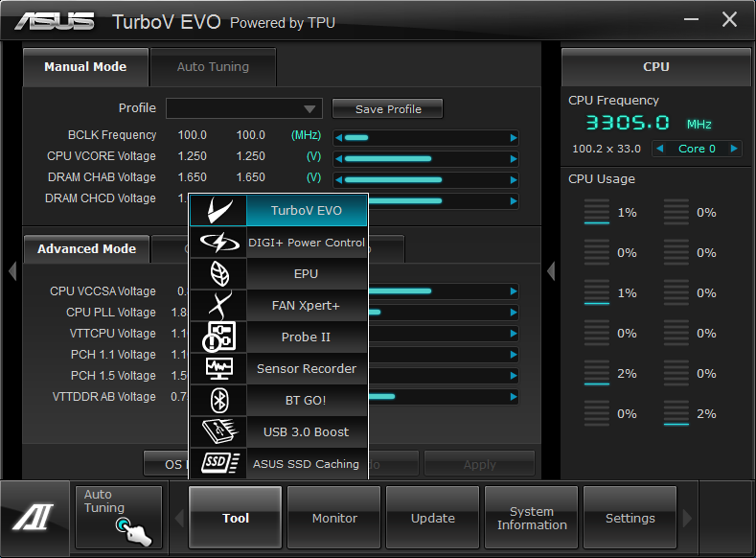Screen dimensions: 756x558
Task: Click the BCLK Frequency slider track
Action: coord(425,136)
